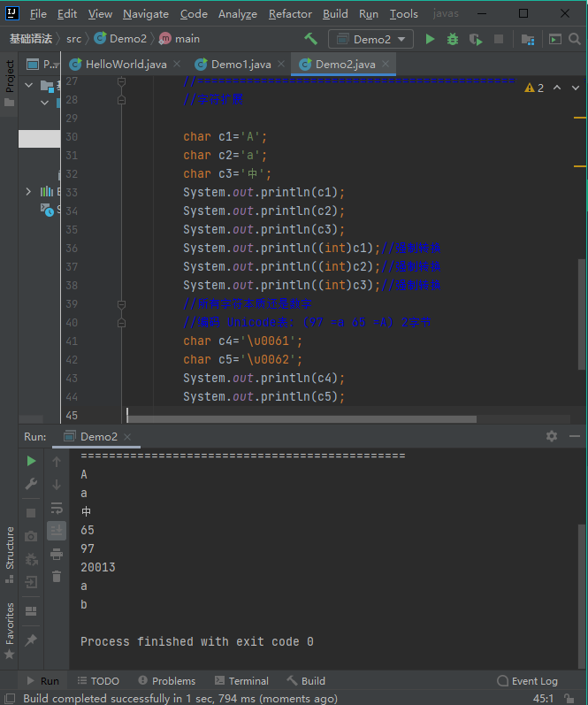Print the console output

(57, 554)
